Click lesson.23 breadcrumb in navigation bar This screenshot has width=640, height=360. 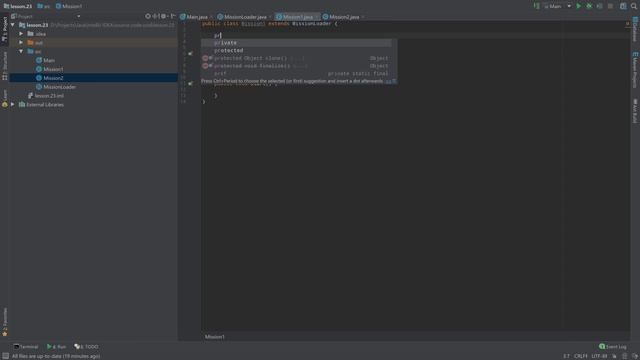click(x=18, y=6)
